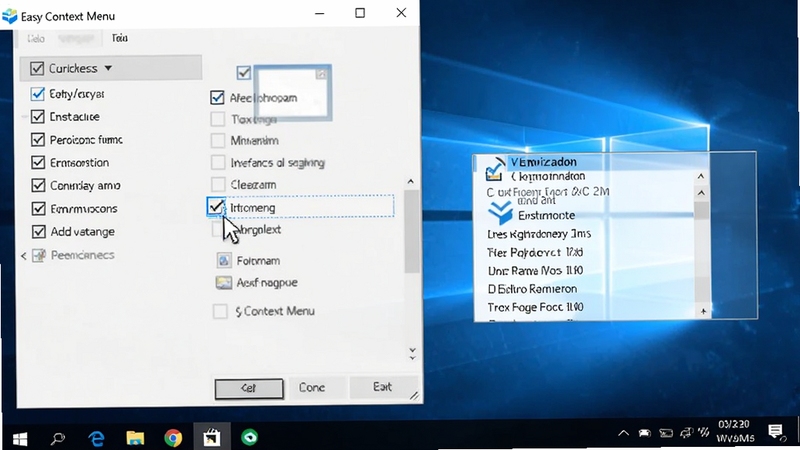800x450 pixels.
Task: Uncheck the Enstaclice checkbox
Action: click(x=38, y=117)
